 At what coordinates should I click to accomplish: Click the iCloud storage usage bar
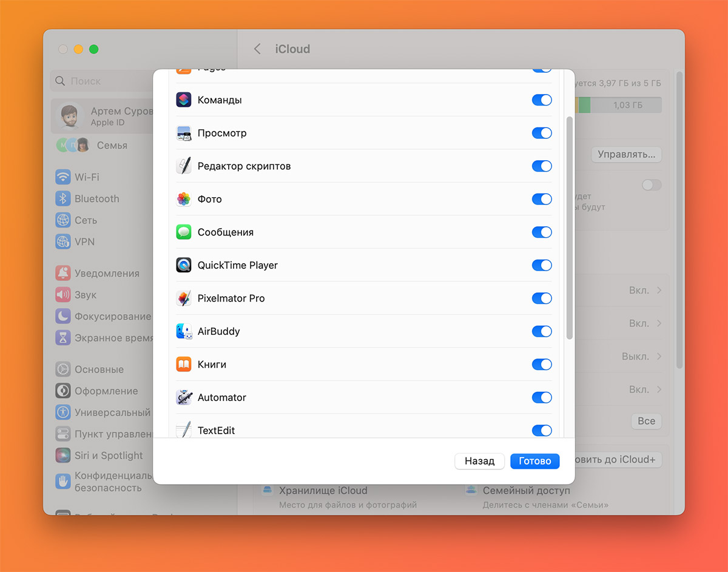pyautogui.click(x=618, y=105)
